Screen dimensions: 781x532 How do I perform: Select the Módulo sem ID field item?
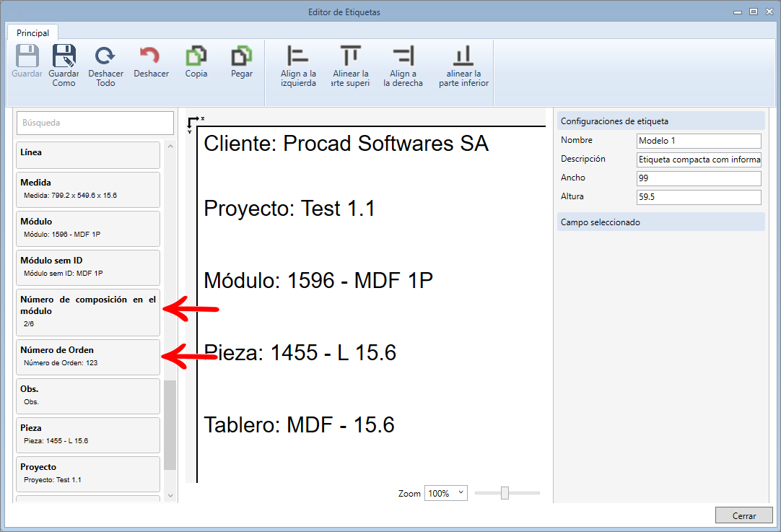88,268
